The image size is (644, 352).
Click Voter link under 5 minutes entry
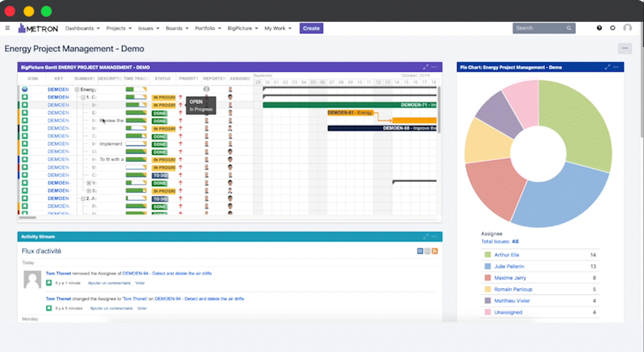(142, 308)
